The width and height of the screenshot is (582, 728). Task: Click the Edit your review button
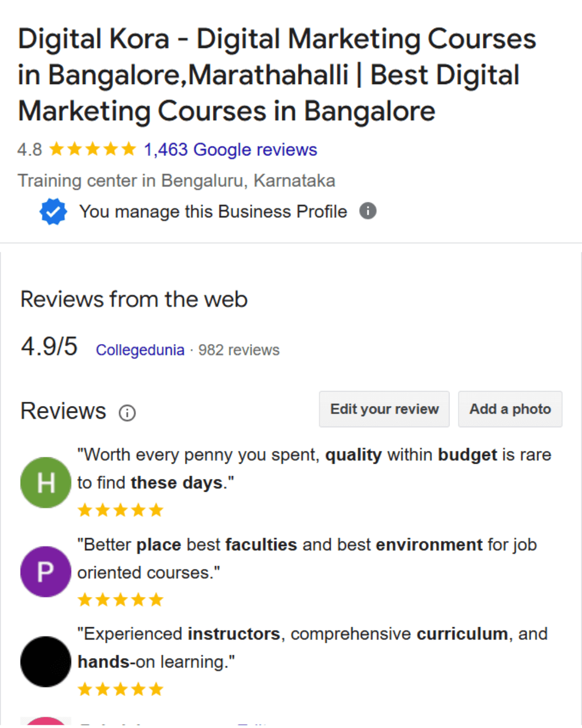point(384,409)
